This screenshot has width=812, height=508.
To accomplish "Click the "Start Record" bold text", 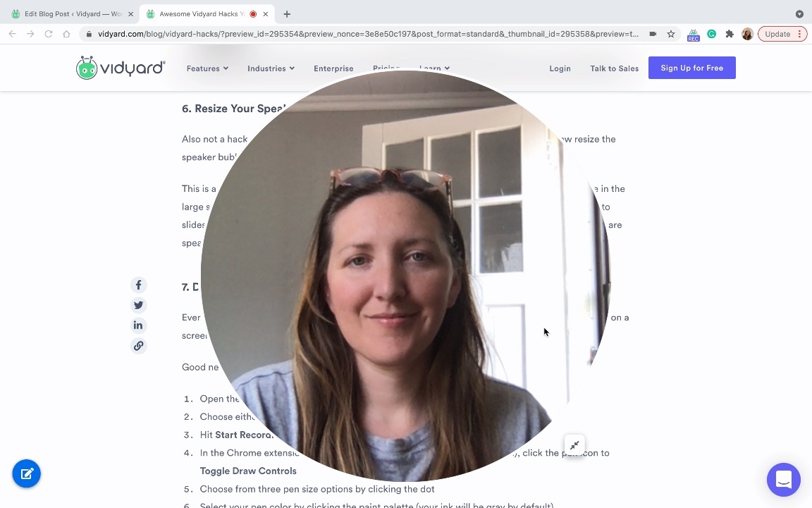I will (244, 435).
